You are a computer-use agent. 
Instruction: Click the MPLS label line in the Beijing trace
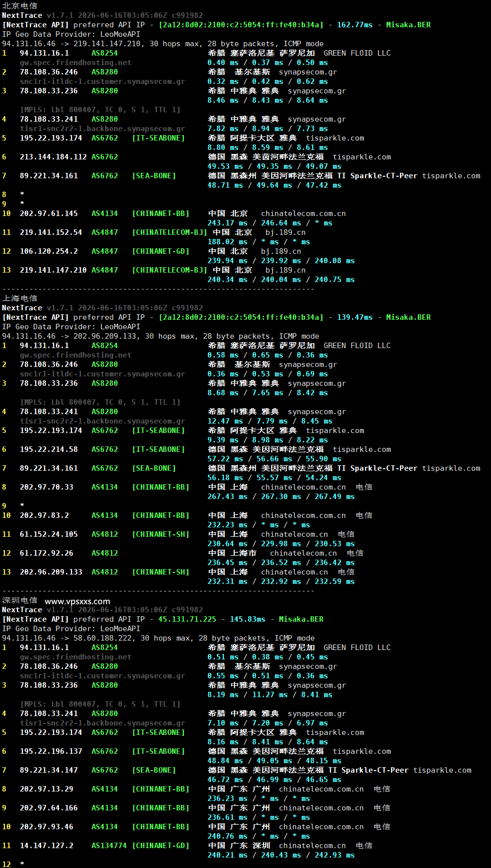pyautogui.click(x=100, y=110)
